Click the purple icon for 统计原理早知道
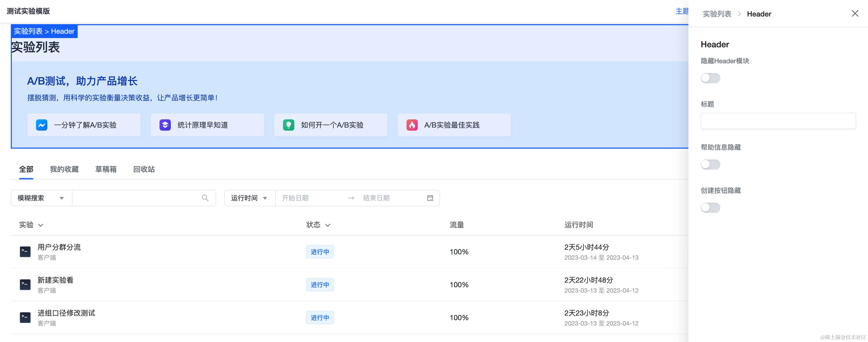The height and width of the screenshot is (342, 868). (165, 125)
